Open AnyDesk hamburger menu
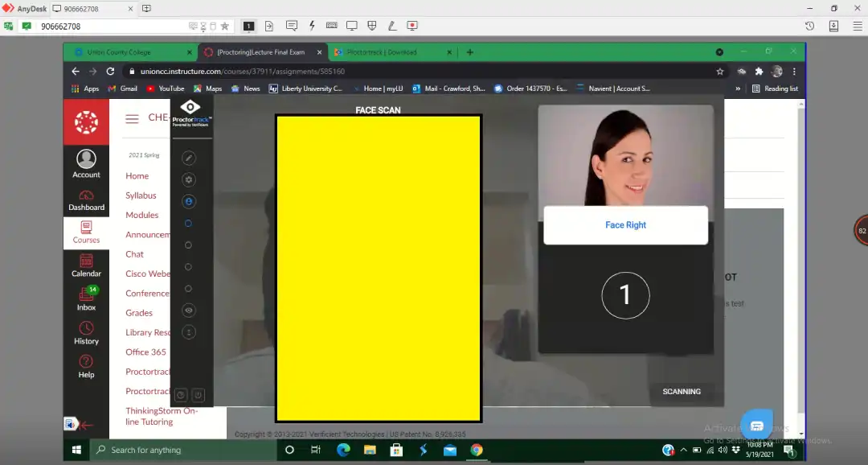This screenshot has height=465, width=868. click(857, 26)
